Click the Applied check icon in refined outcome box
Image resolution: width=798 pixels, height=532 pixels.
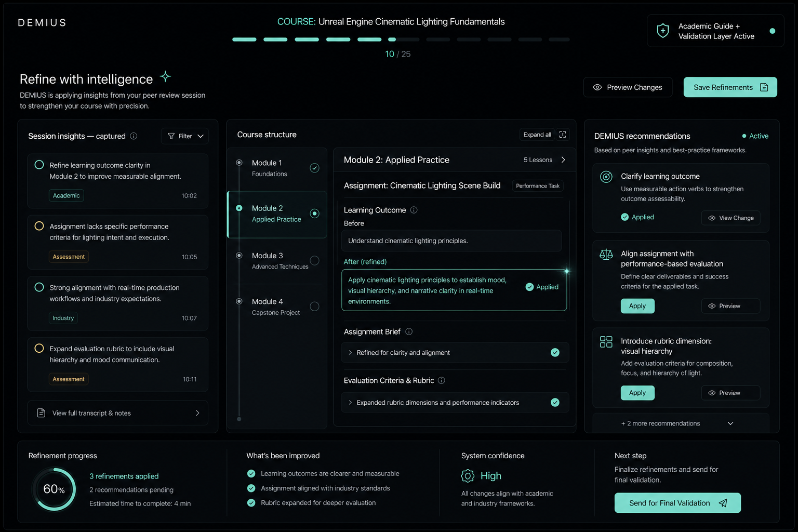(x=529, y=287)
